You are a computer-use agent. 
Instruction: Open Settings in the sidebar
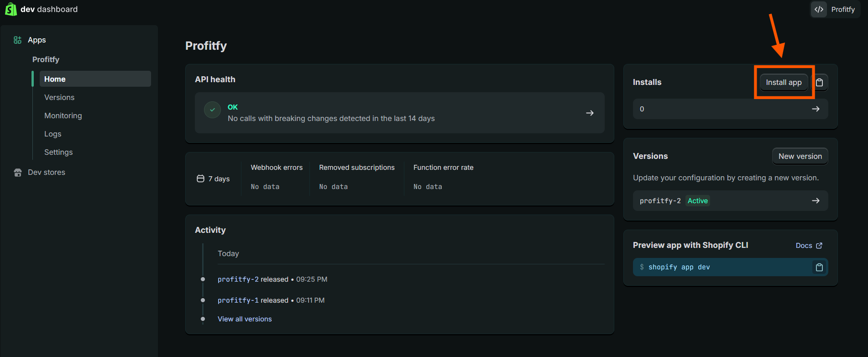58,152
